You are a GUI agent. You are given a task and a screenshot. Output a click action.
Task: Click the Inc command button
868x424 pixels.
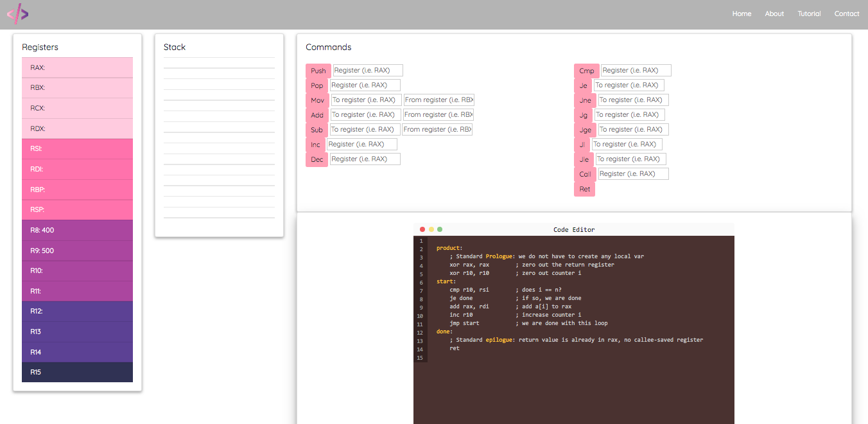click(315, 145)
